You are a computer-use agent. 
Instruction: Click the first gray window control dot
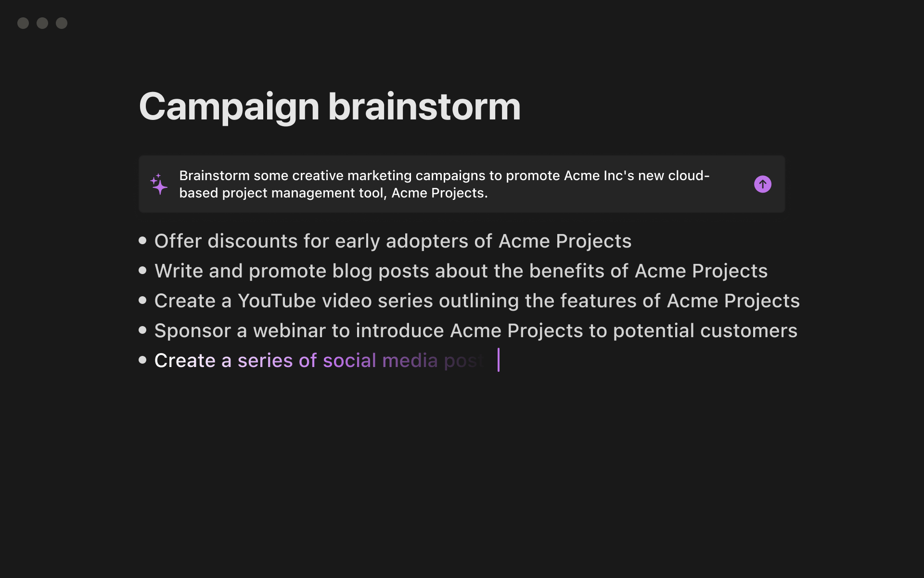[x=23, y=23]
